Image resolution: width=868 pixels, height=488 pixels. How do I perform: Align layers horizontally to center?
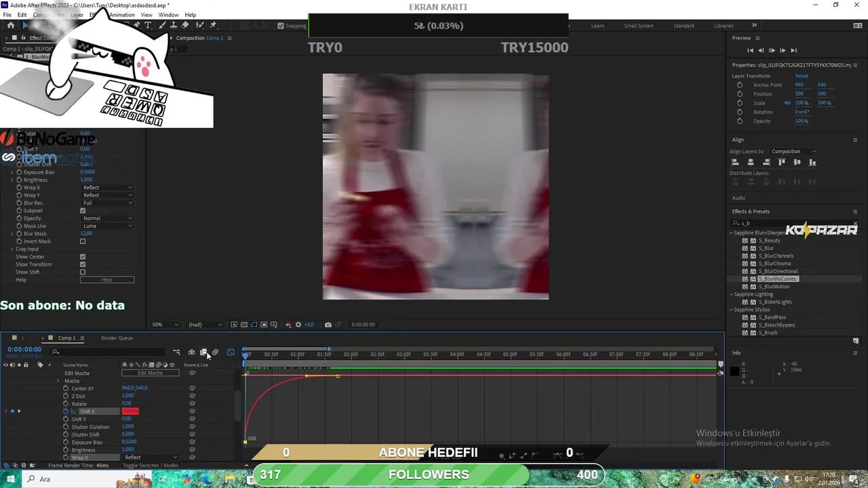click(751, 162)
